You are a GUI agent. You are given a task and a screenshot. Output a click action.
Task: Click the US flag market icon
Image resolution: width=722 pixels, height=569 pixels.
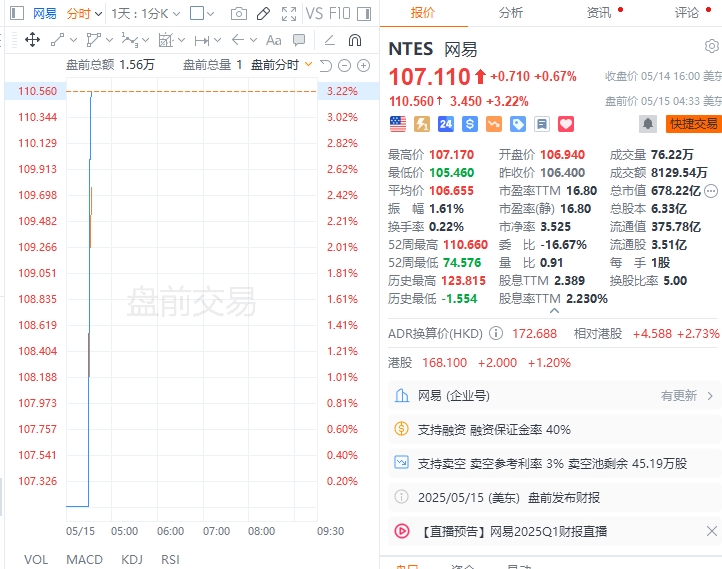tap(398, 124)
